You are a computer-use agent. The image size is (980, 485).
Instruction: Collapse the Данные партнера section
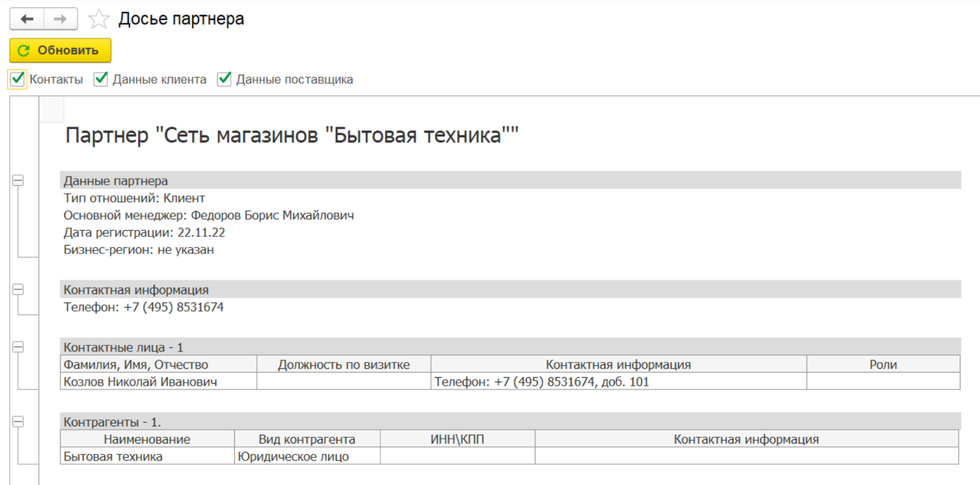click(18, 181)
